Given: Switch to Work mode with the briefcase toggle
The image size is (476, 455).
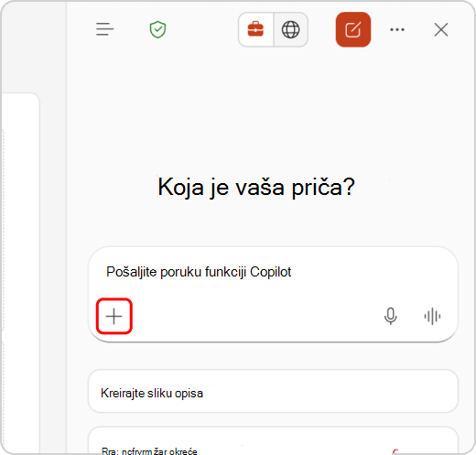Looking at the screenshot, I should (255, 29).
